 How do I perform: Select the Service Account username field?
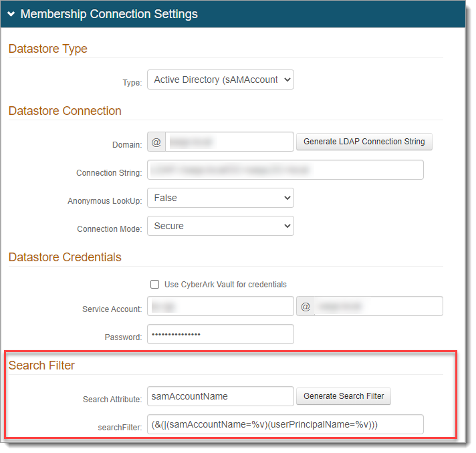coord(220,307)
